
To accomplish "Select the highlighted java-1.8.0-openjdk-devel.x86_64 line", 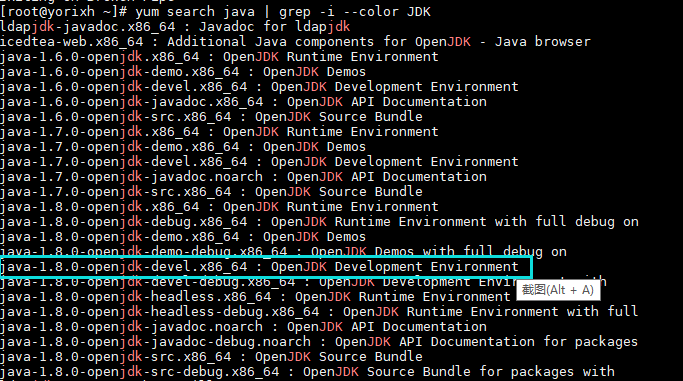I will point(265,267).
